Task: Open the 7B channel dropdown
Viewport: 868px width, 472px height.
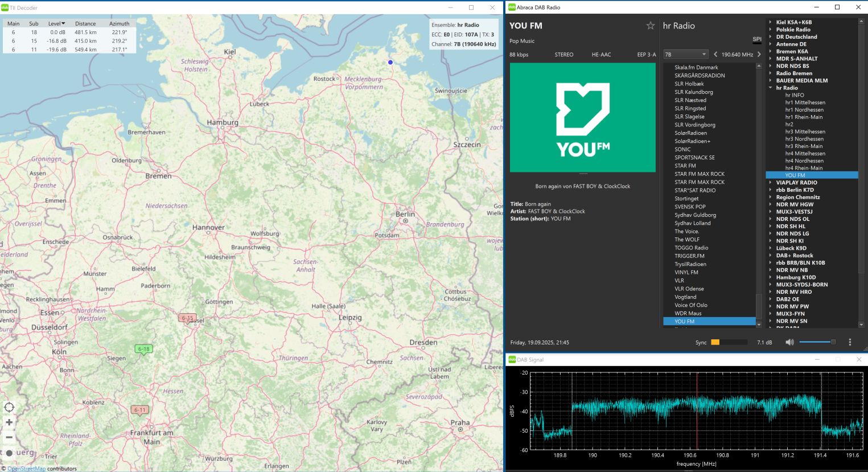Action: [685, 55]
